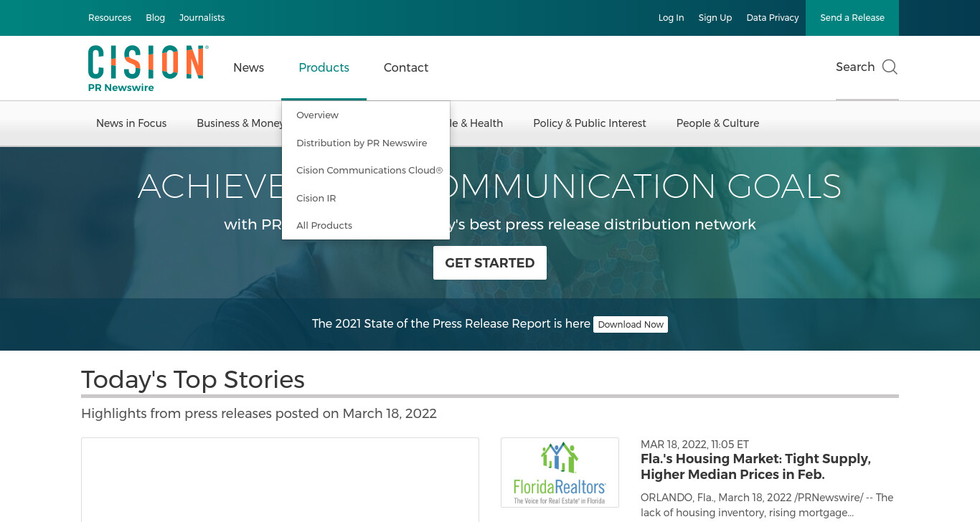Click the ORLANDO story summary text
Image resolution: width=980 pixels, height=522 pixels.
[767, 505]
